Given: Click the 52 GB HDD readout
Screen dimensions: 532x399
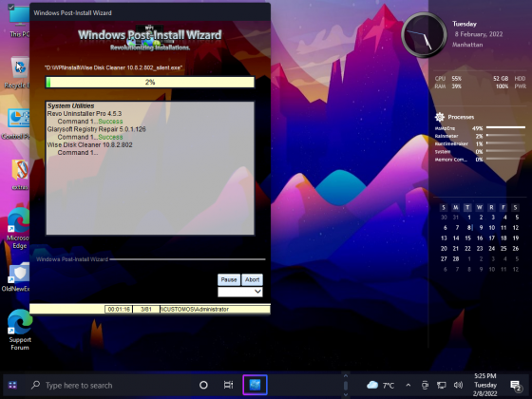Looking at the screenshot, I should pos(509,78).
